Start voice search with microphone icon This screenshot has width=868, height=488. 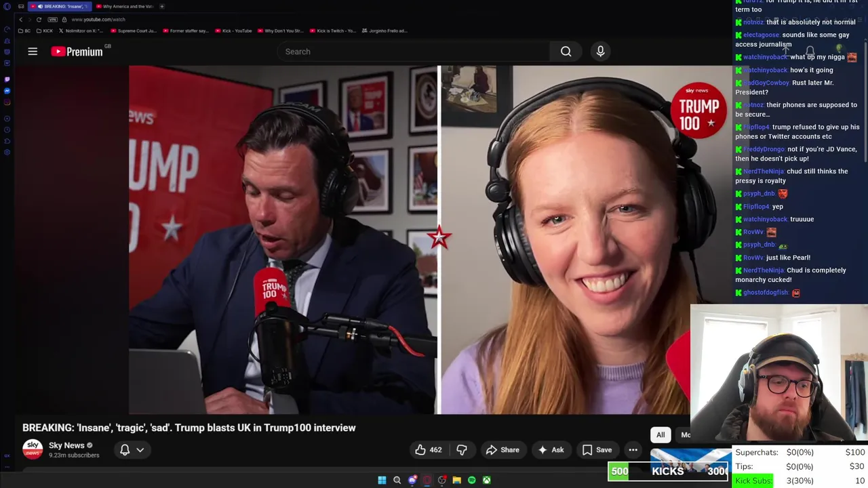[600, 52]
